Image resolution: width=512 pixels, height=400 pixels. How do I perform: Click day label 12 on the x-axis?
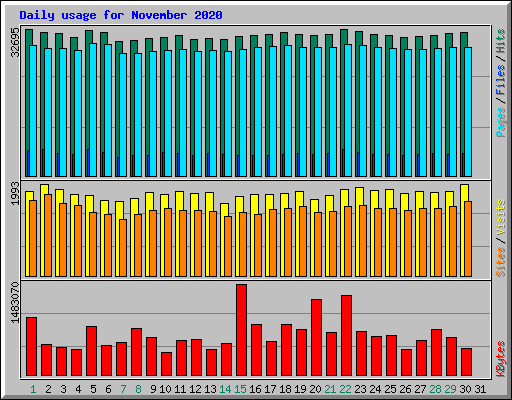[195, 389]
